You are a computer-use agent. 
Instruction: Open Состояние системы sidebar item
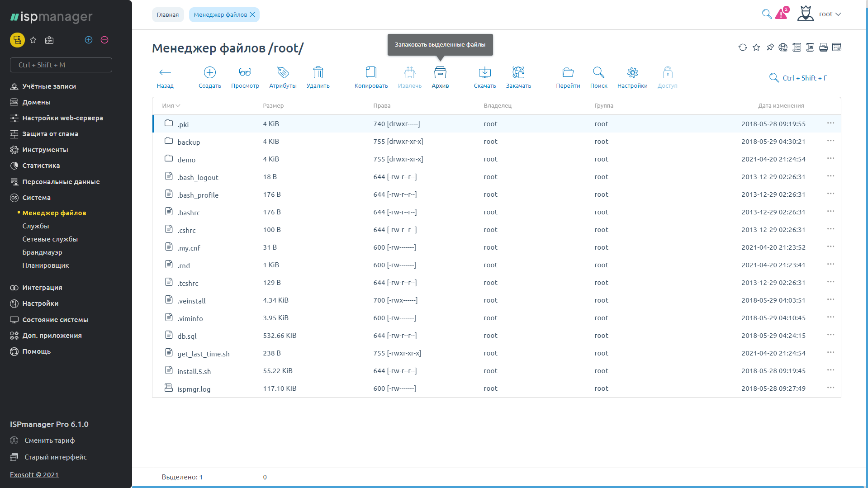tap(55, 320)
